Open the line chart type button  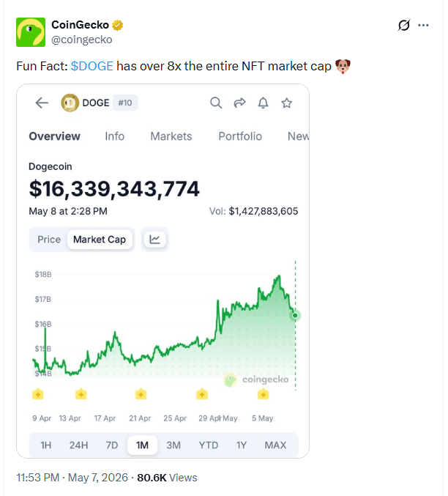click(x=154, y=240)
